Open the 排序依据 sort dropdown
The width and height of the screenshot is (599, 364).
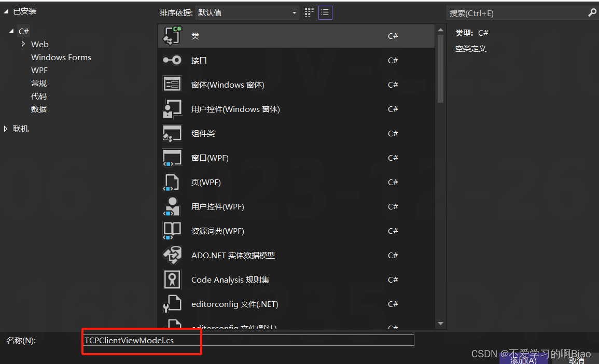pyautogui.click(x=247, y=12)
